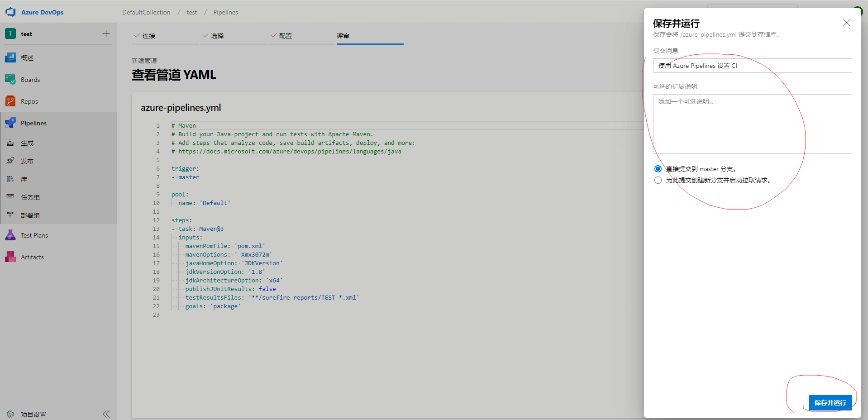
Task: Click the 提交消息 commit message field
Action: click(752, 66)
